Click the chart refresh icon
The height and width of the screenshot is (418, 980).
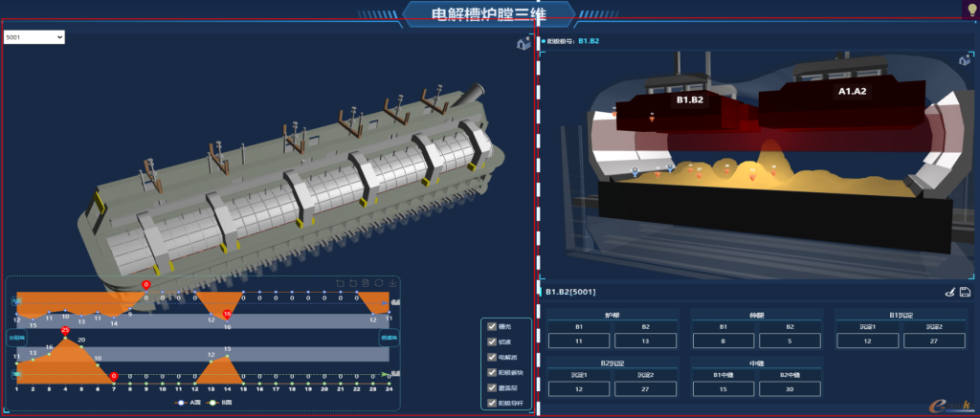tap(379, 283)
